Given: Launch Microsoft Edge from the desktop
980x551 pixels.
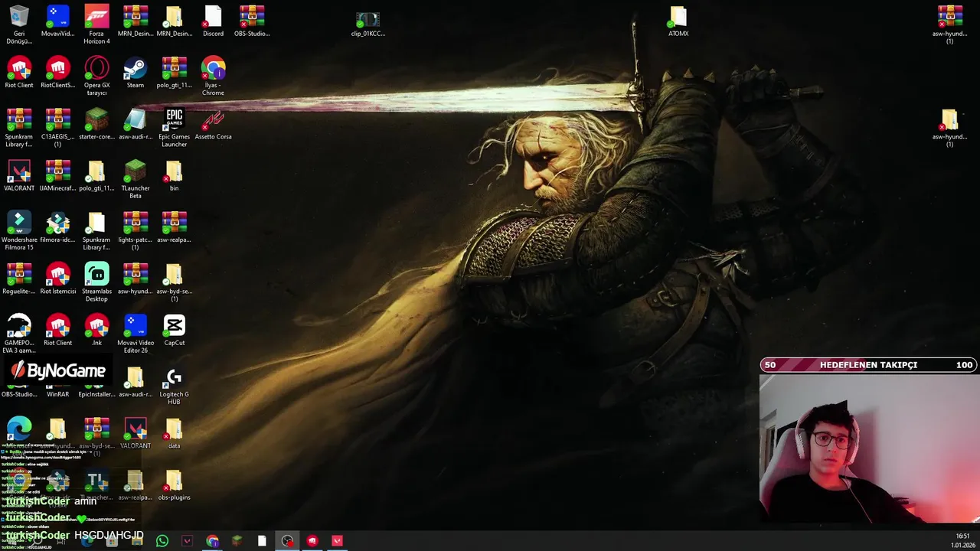Looking at the screenshot, I should click(x=19, y=428).
